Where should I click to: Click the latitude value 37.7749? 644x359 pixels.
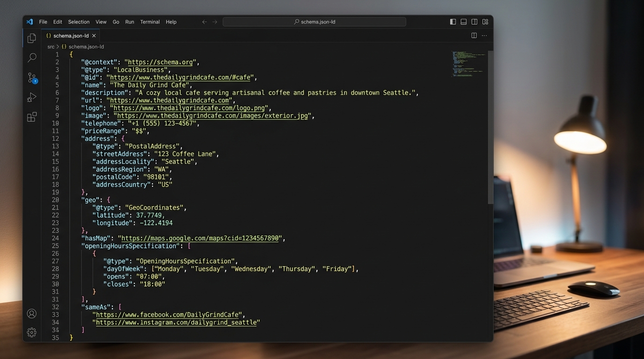point(148,215)
